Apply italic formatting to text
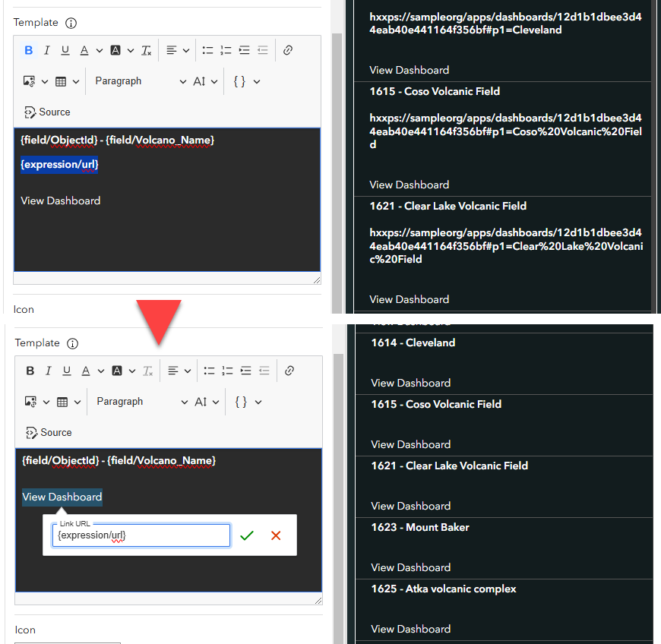Viewport: 661px width, 644px height. 47,50
